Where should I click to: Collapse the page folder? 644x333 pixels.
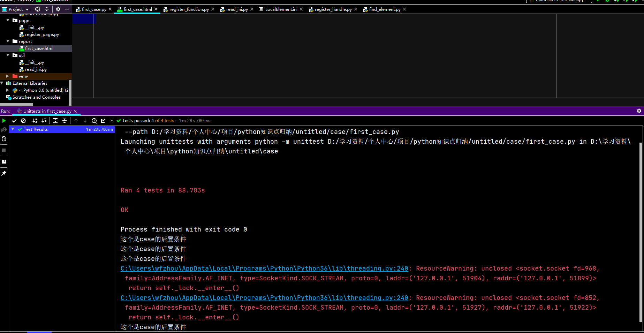pos(8,20)
